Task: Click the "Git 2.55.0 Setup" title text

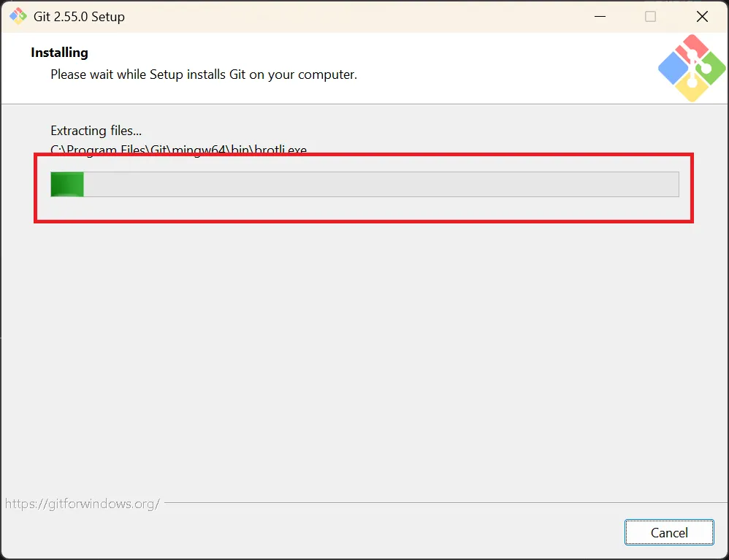Action: click(79, 17)
